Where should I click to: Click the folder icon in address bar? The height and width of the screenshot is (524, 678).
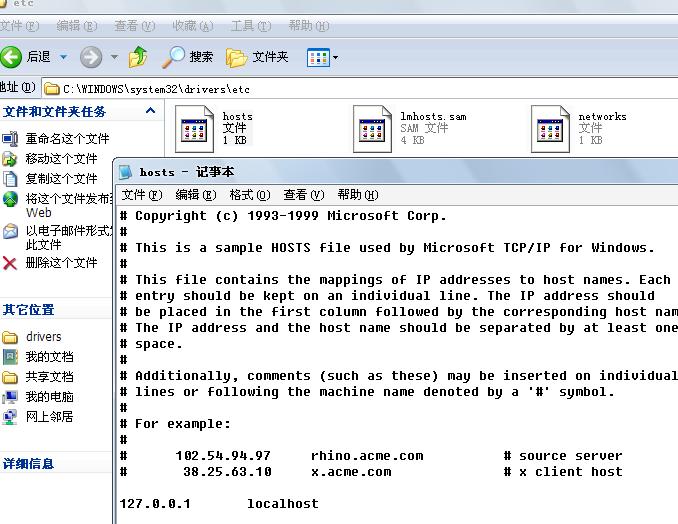click(x=52, y=89)
